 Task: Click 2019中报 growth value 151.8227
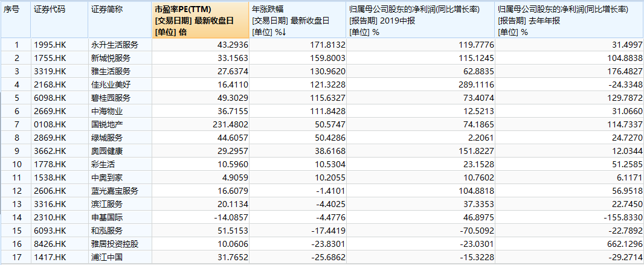point(478,151)
